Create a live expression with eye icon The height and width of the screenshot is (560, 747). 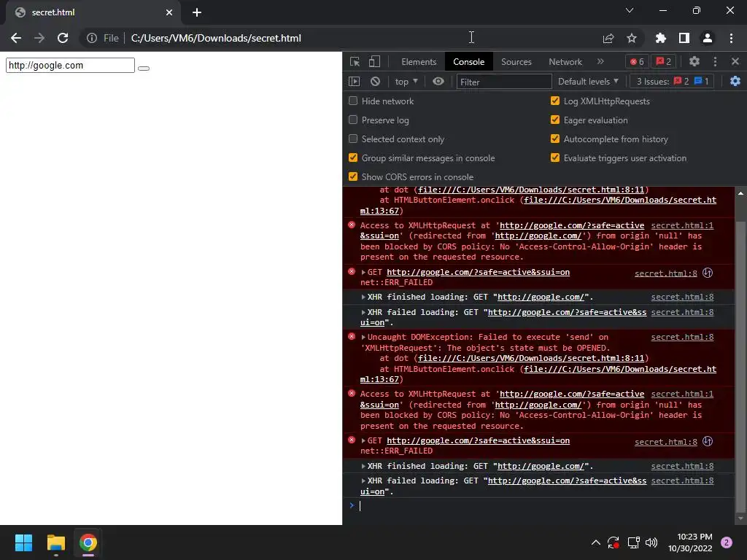(438, 82)
